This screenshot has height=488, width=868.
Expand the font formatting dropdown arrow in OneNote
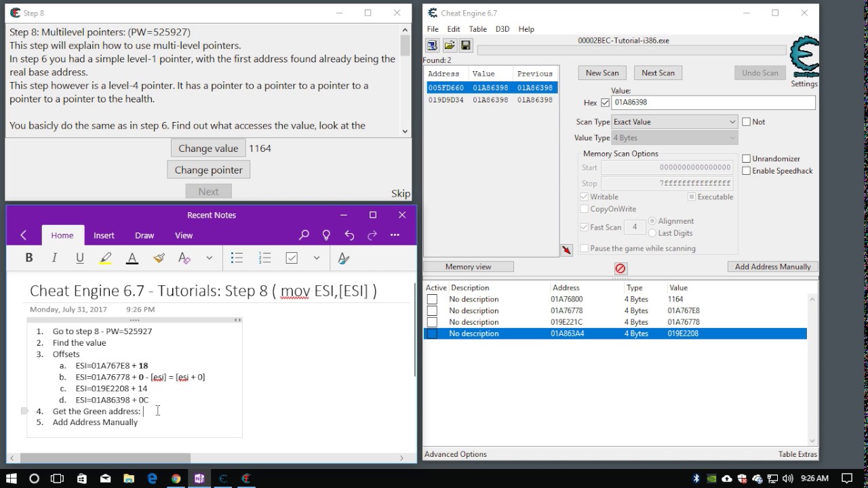pyautogui.click(x=209, y=258)
